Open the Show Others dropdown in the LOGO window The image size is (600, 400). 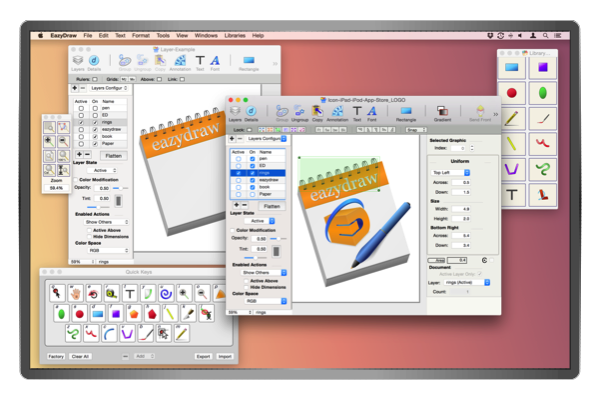[264, 273]
